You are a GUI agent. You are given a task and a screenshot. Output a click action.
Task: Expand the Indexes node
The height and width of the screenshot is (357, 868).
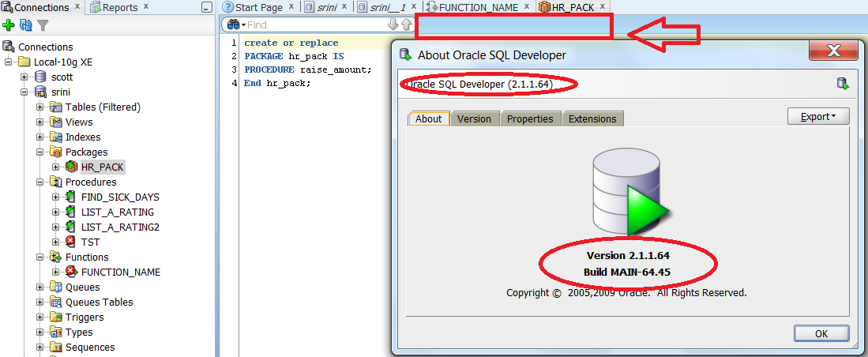tap(39, 137)
